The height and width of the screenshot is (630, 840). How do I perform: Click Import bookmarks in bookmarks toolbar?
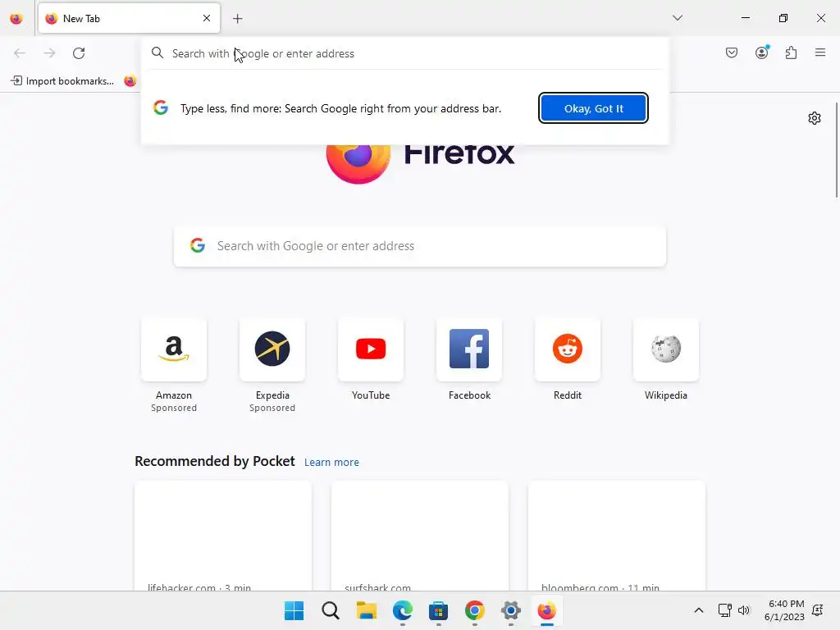point(62,81)
